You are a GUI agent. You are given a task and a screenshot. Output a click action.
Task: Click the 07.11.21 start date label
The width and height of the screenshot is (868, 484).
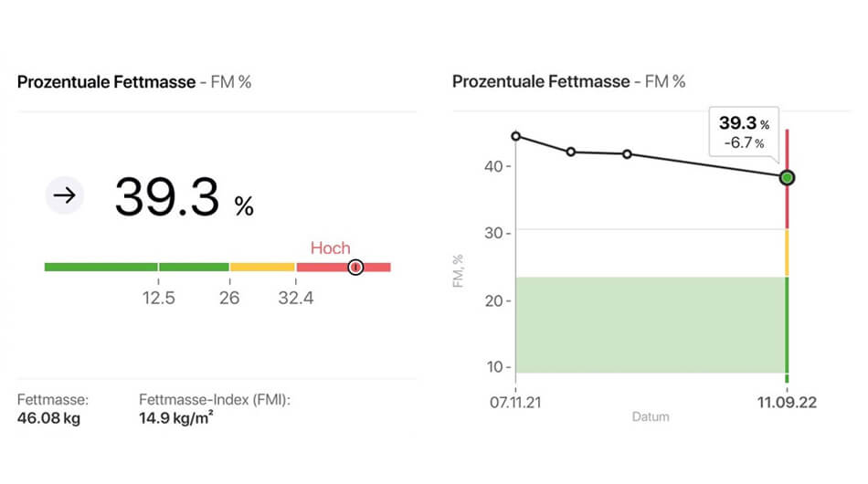(515, 400)
